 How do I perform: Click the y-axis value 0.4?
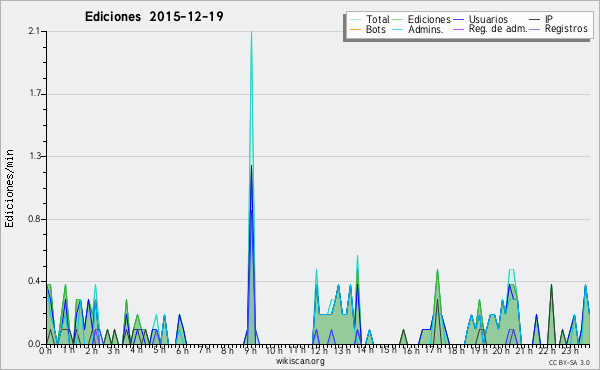[34, 281]
